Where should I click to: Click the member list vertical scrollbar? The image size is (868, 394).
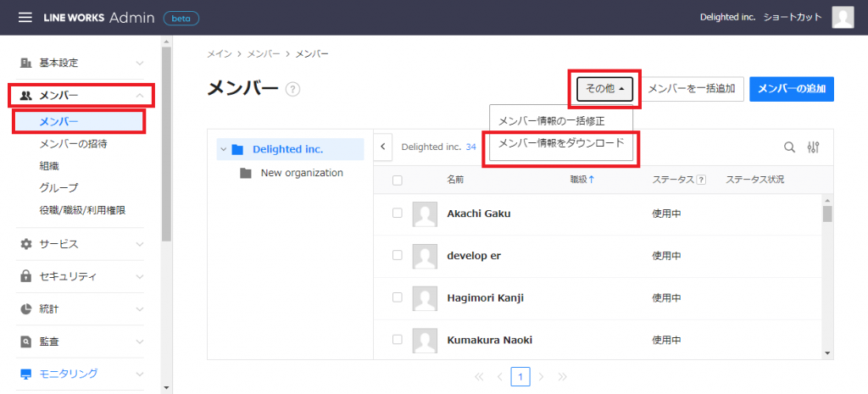point(827,280)
